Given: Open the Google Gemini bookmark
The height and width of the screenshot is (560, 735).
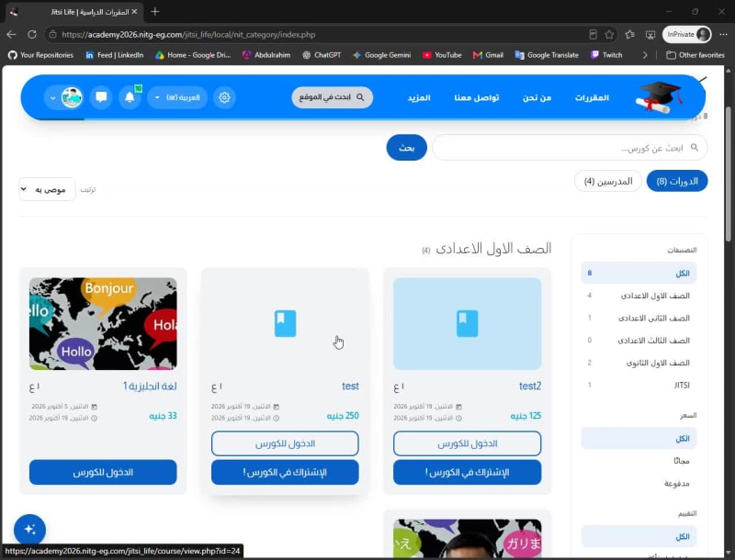Looking at the screenshot, I should pyautogui.click(x=381, y=55).
